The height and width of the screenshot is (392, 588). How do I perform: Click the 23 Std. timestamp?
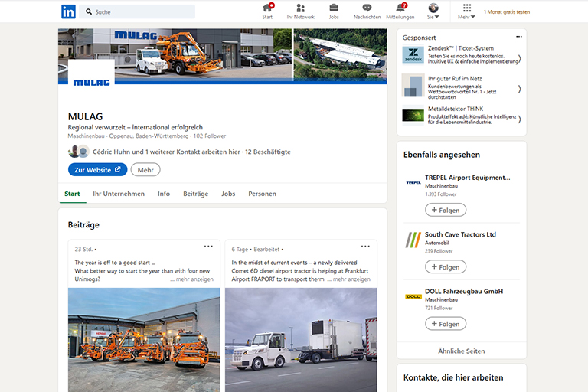(x=83, y=250)
